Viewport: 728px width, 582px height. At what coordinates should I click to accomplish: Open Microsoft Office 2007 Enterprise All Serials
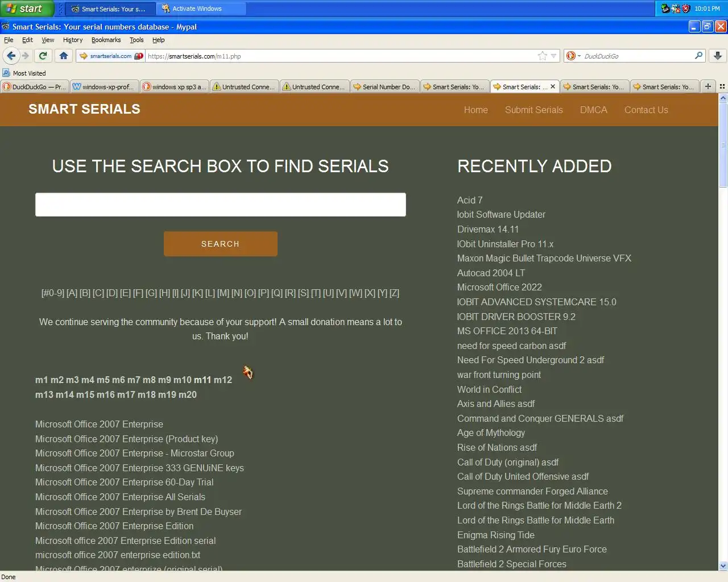[x=120, y=497]
